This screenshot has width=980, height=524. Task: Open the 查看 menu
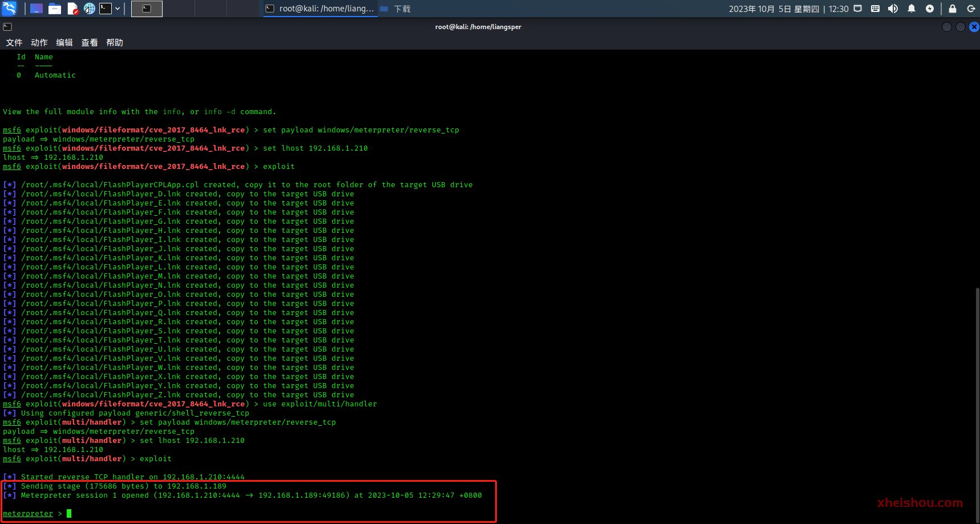(90, 43)
